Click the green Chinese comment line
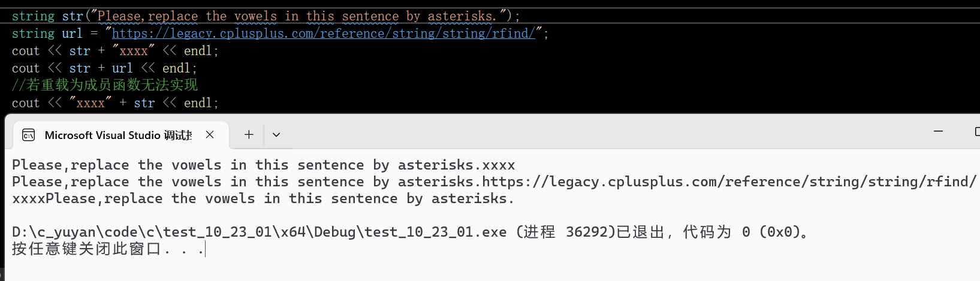This screenshot has height=281, width=980. (105, 85)
